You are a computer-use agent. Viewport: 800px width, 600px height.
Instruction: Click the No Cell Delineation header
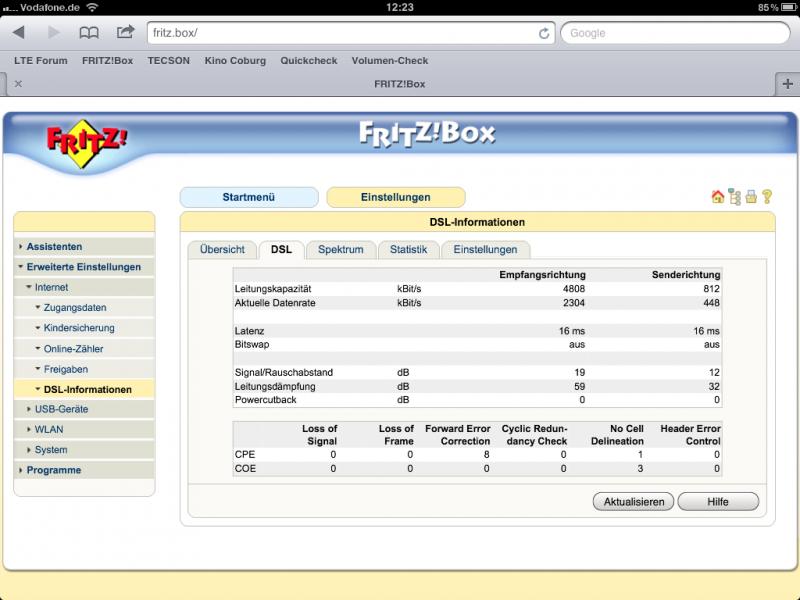point(617,435)
